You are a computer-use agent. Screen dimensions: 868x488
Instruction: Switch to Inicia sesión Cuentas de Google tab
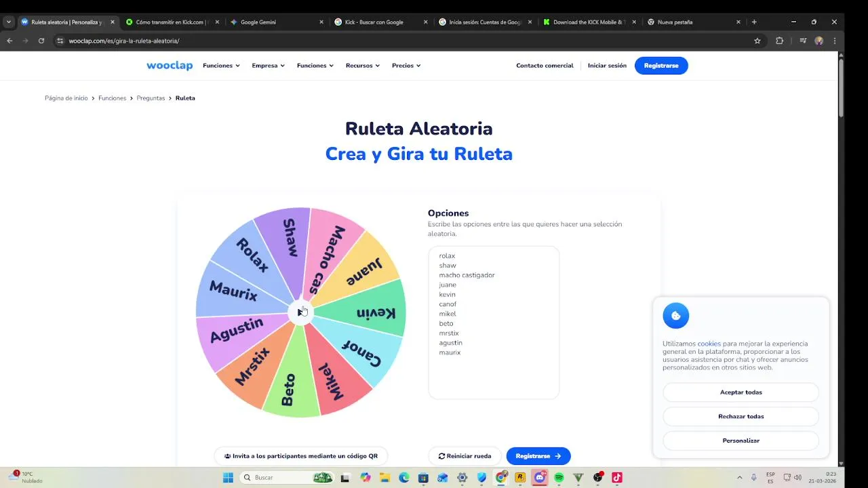click(x=485, y=22)
